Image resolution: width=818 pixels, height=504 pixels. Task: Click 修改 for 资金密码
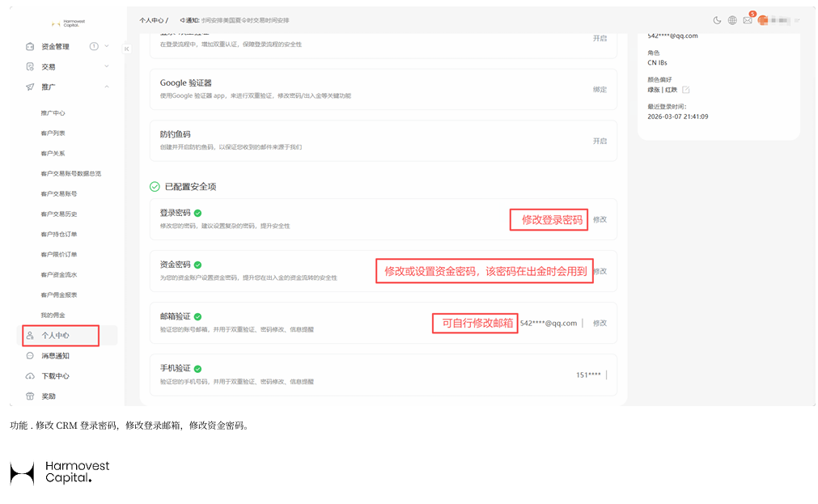(x=600, y=271)
